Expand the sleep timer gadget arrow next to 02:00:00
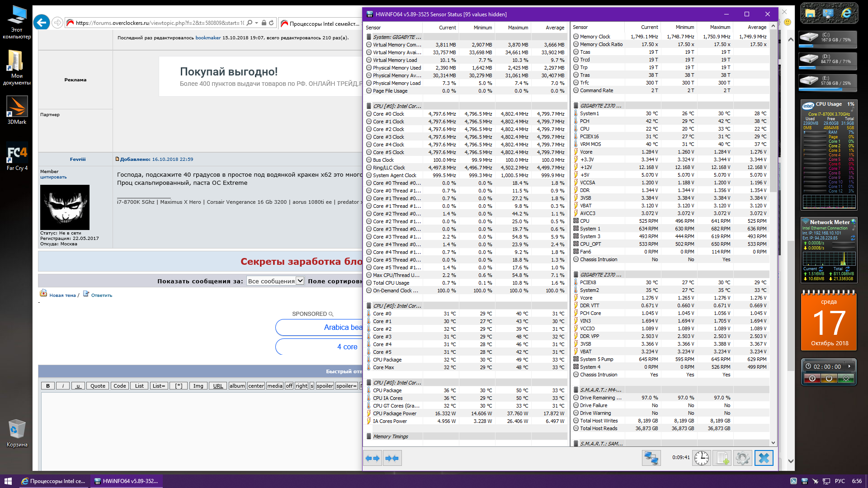The width and height of the screenshot is (868, 488). click(849, 366)
